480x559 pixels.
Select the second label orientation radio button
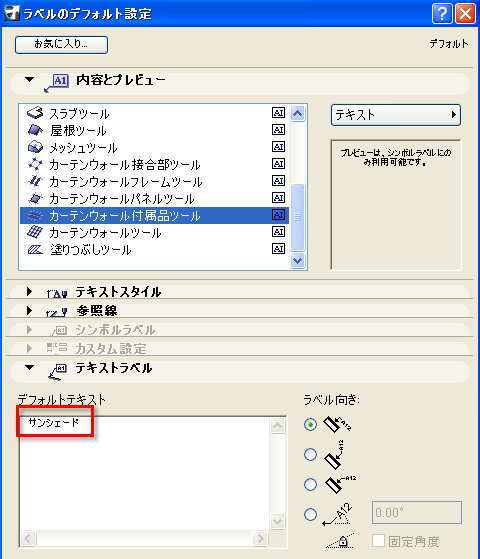point(310,454)
